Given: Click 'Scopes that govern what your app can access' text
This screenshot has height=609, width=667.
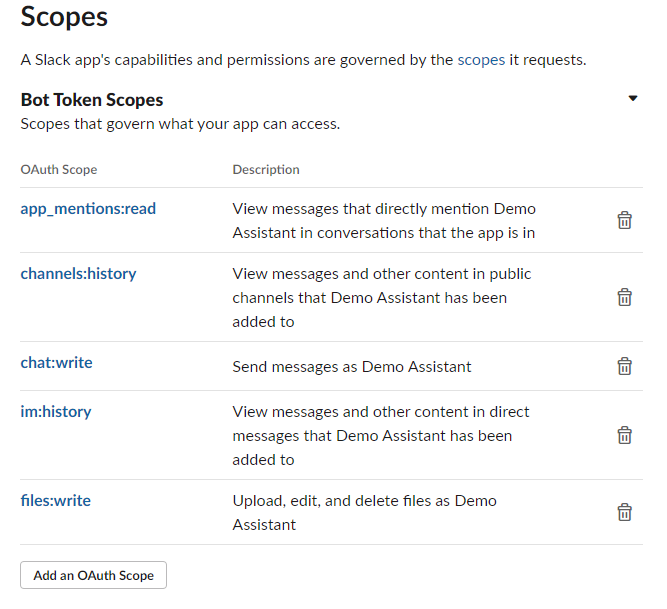Looking at the screenshot, I should coord(180,124).
